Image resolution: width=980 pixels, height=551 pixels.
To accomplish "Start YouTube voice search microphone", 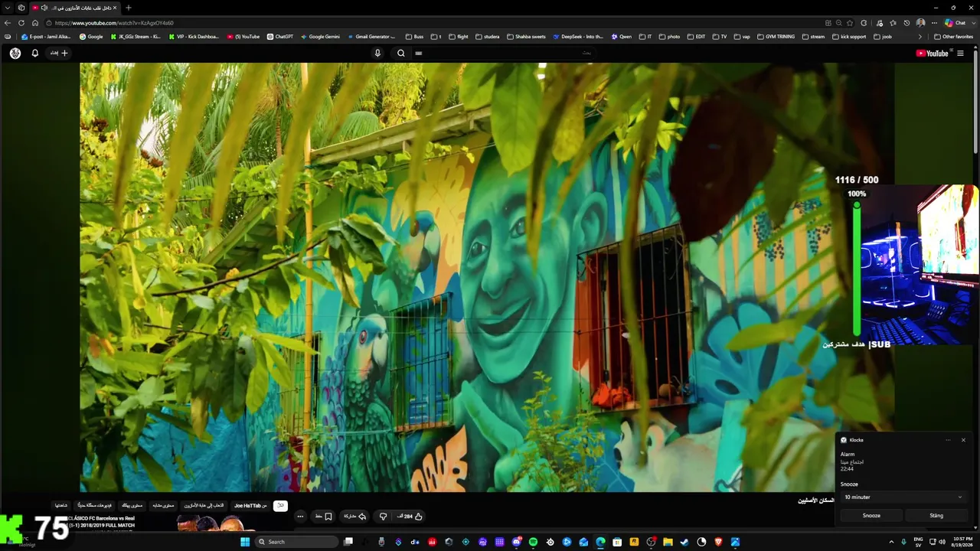I will point(377,53).
